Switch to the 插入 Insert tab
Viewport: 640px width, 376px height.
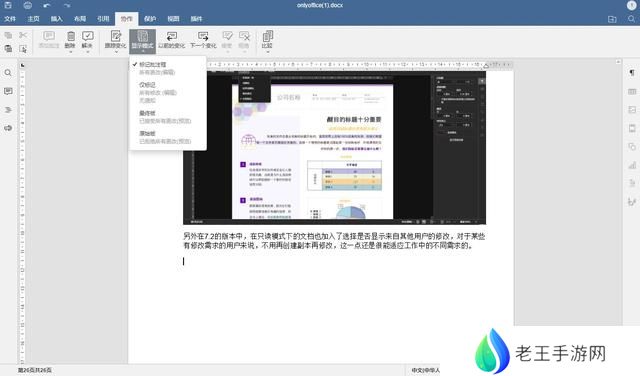click(57, 19)
